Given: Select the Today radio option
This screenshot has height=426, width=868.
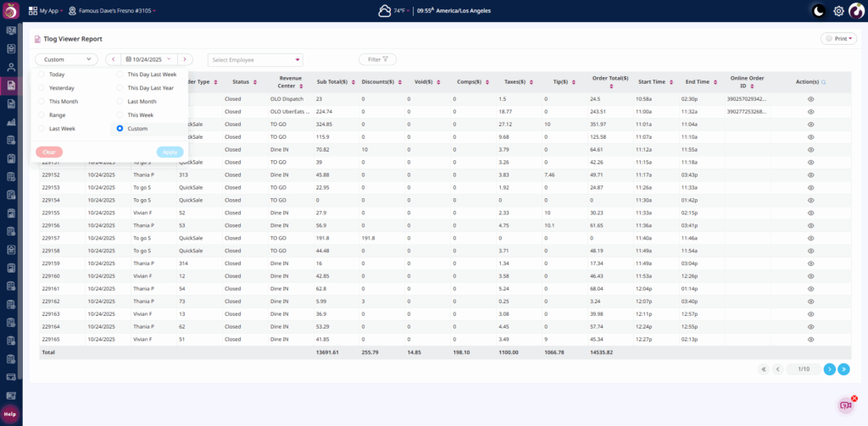Looking at the screenshot, I should point(41,75).
